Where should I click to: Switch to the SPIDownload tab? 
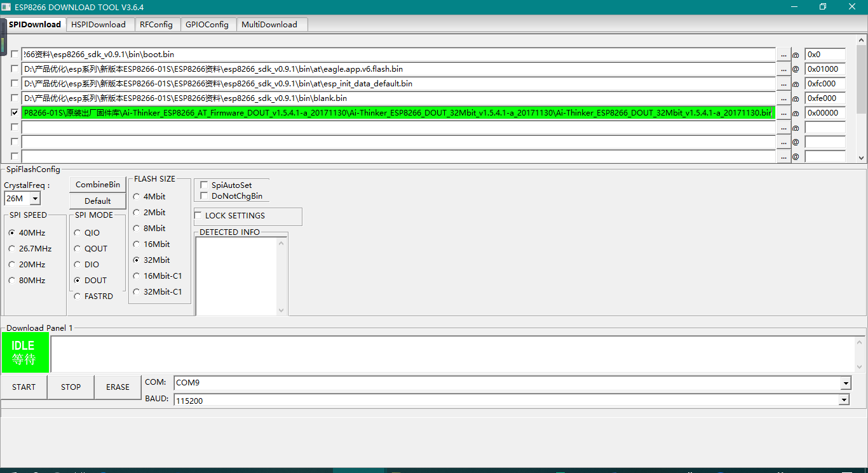(x=35, y=24)
